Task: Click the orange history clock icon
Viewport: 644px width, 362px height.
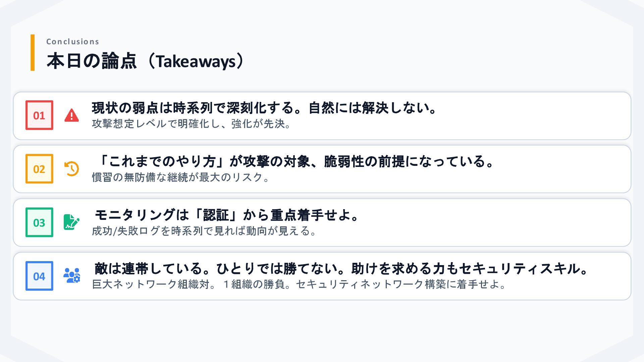Action: coord(71,169)
